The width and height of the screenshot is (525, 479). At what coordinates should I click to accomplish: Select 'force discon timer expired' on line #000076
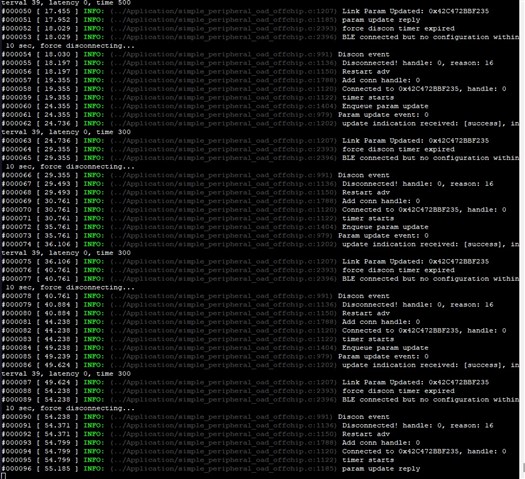(398, 270)
